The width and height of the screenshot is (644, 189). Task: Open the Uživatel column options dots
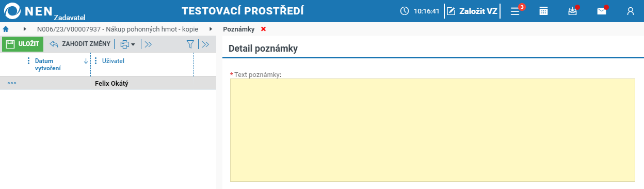[x=95, y=61]
